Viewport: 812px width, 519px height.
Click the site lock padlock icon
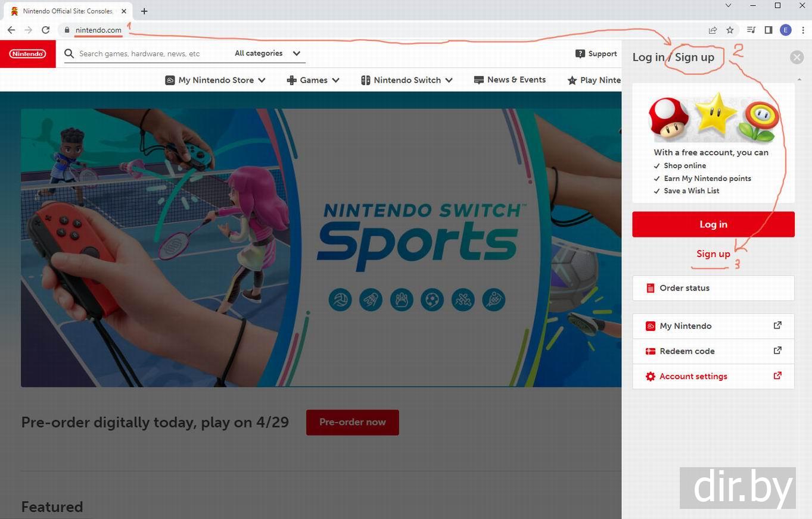(67, 30)
